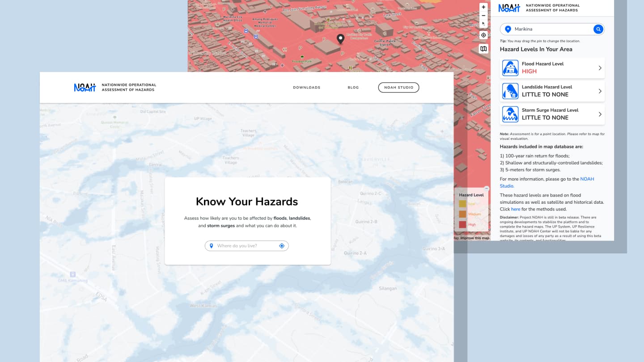Screen dimensions: 644x362
Task: Click the NOAH logo in sidebar panel
Action: (509, 8)
